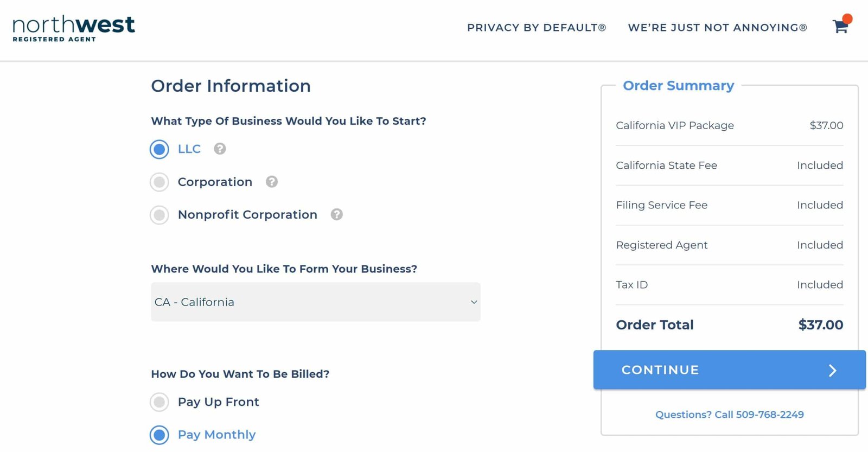Open the Privacy By Default menu item
The image size is (868, 452).
click(537, 28)
